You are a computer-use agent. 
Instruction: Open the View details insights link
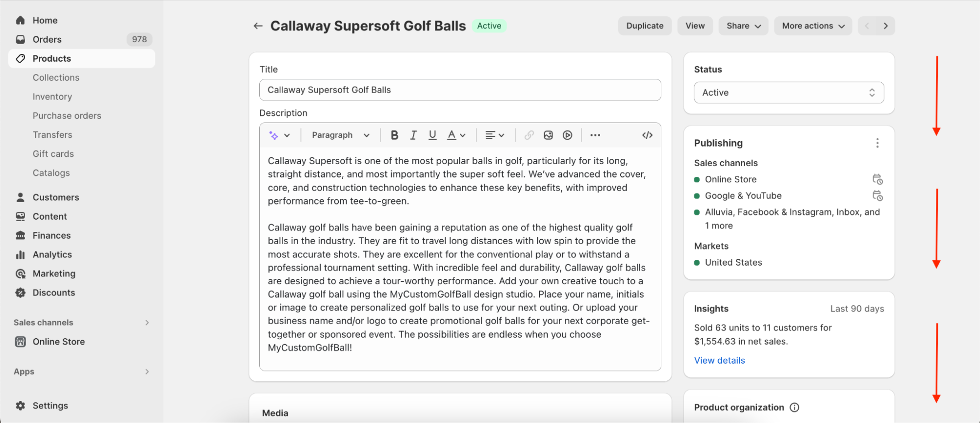719,360
